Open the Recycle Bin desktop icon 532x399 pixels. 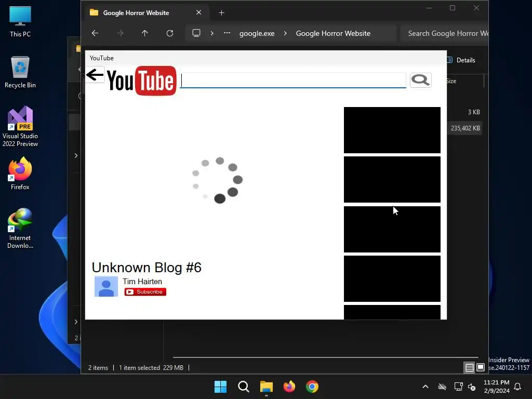(20, 72)
